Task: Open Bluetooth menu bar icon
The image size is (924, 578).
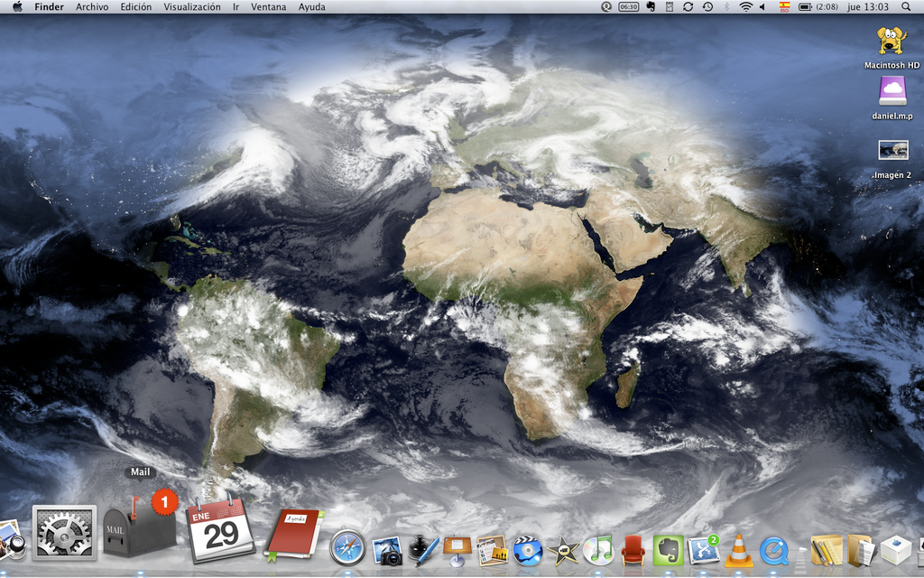Action: click(726, 7)
